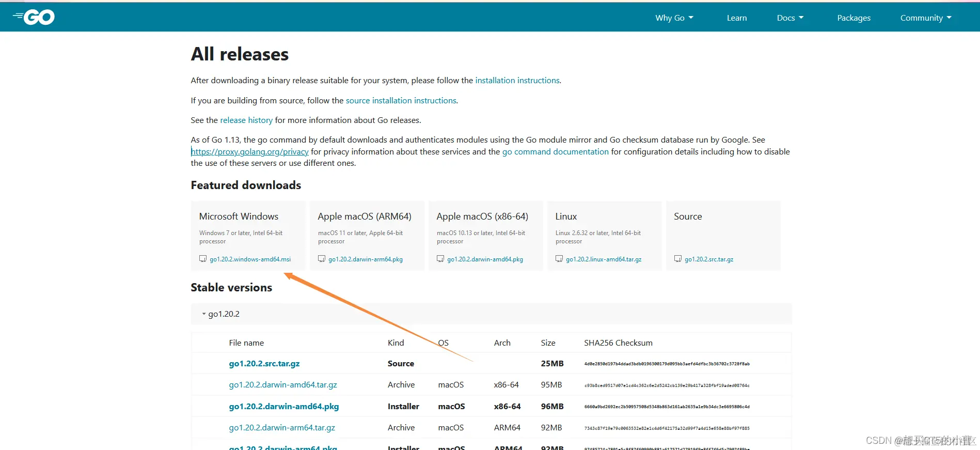
Task: Click the checksum of go1.20.2.src.tar.gz
Action: [x=667, y=364]
